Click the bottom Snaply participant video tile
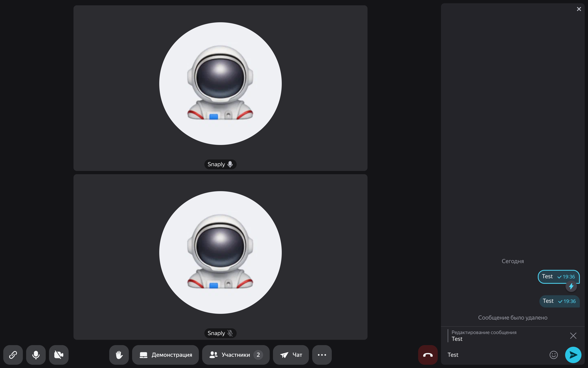The height and width of the screenshot is (368, 588). click(220, 257)
